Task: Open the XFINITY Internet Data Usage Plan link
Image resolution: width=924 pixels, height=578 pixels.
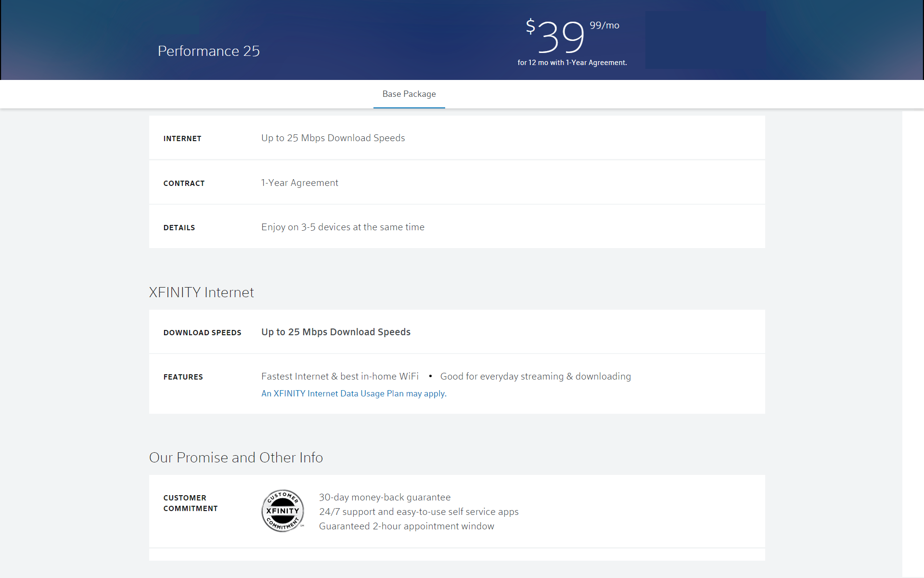Action: point(354,394)
